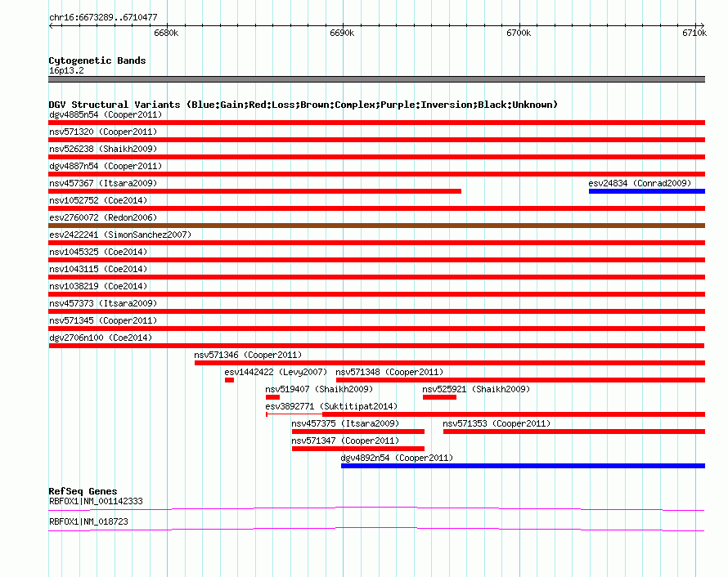Image resolution: width=728 pixels, height=577 pixels.
Task: Click the blue dgv4892n54 gain bar
Action: click(523, 466)
